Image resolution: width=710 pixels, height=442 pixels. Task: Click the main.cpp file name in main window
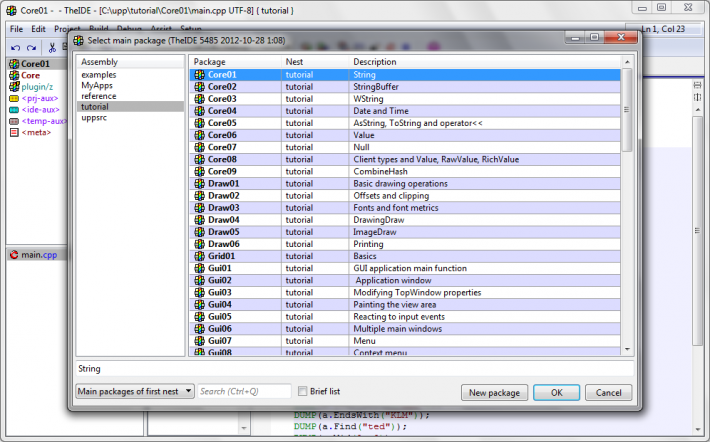[39, 255]
